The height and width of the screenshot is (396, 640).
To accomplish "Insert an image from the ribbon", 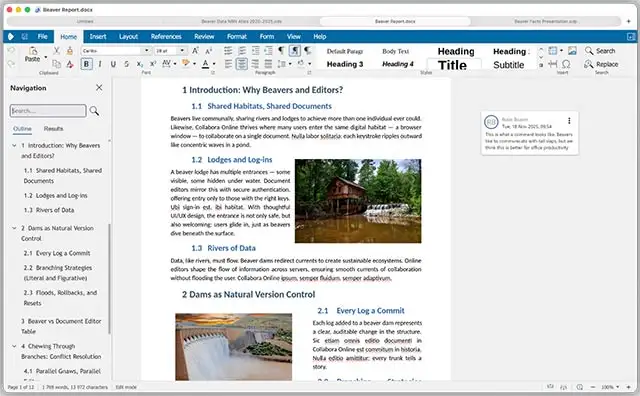I will [572, 50].
